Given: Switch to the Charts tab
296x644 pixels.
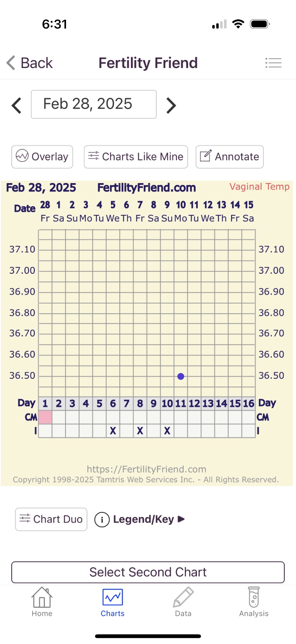Looking at the screenshot, I should coord(112,602).
